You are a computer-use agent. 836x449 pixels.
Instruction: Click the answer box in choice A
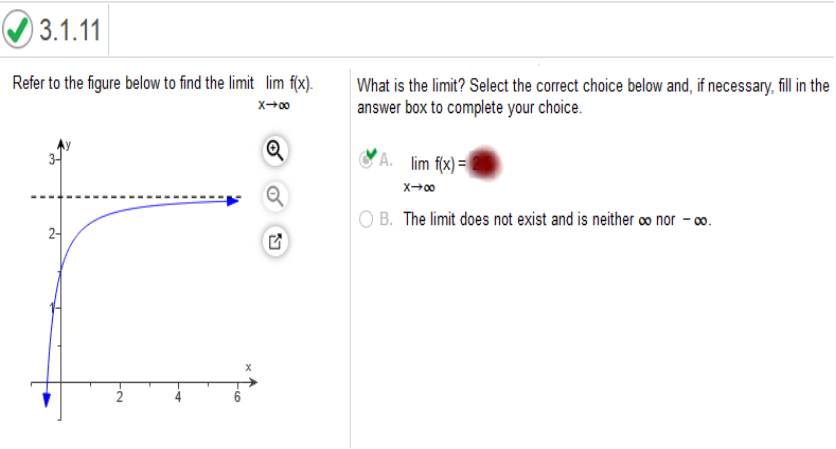pyautogui.click(x=485, y=163)
